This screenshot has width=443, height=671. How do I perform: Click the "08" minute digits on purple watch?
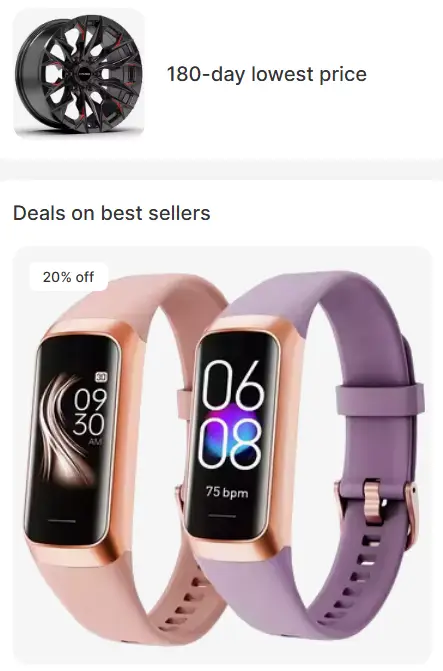(232, 445)
